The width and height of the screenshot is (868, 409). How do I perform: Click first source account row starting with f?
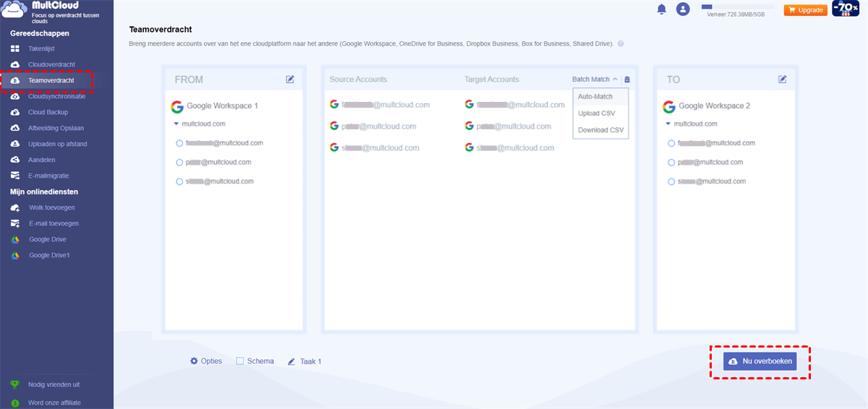coord(380,105)
